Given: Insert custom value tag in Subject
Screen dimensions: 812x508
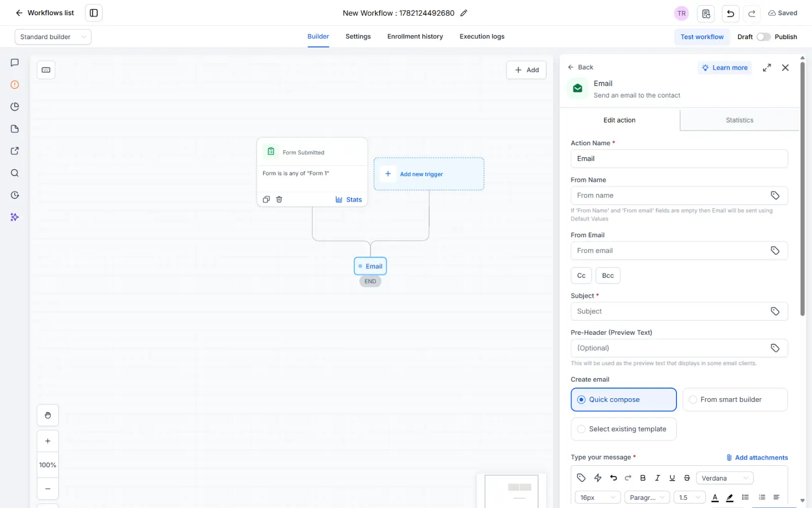Looking at the screenshot, I should pos(775,311).
